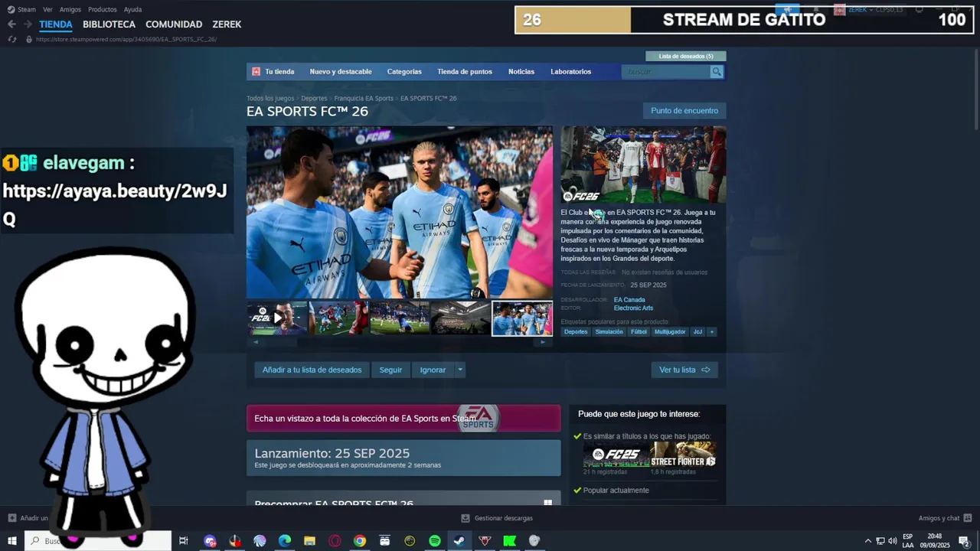
Task: Open File Explorer from the taskbar
Action: (309, 541)
